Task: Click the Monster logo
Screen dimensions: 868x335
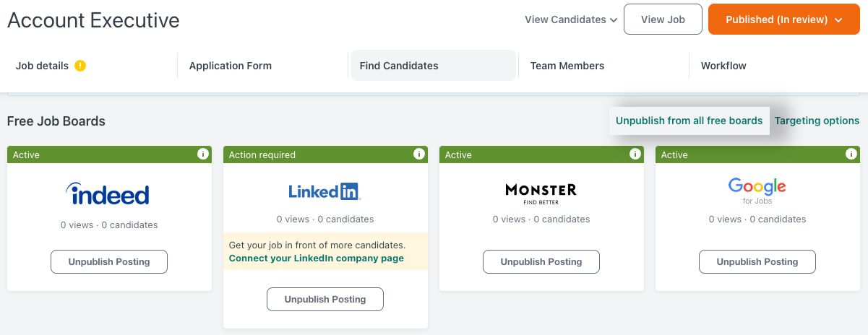Action: coord(541,193)
